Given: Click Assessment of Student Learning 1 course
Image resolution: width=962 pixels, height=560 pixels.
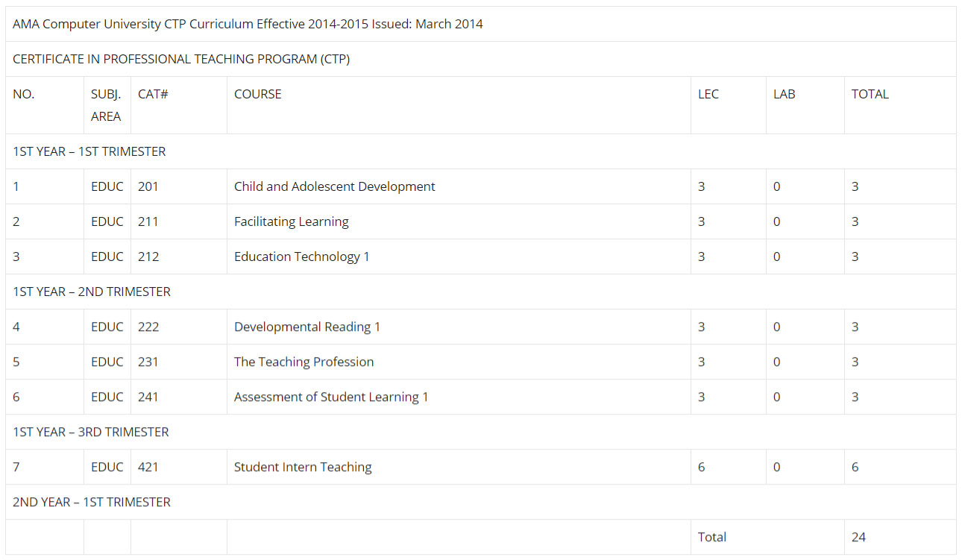Looking at the screenshot, I should click(x=331, y=397).
